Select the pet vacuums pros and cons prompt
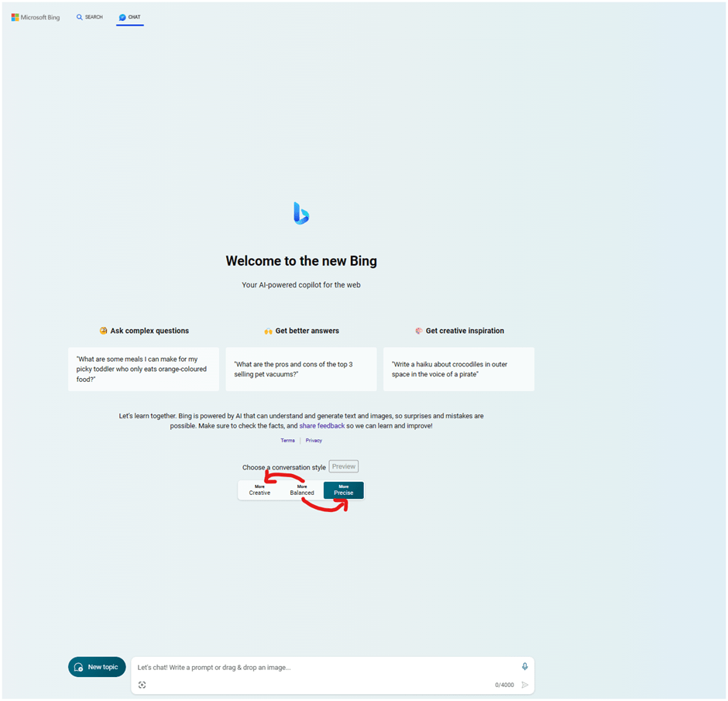Image resolution: width=728 pixels, height=701 pixels. (300, 369)
